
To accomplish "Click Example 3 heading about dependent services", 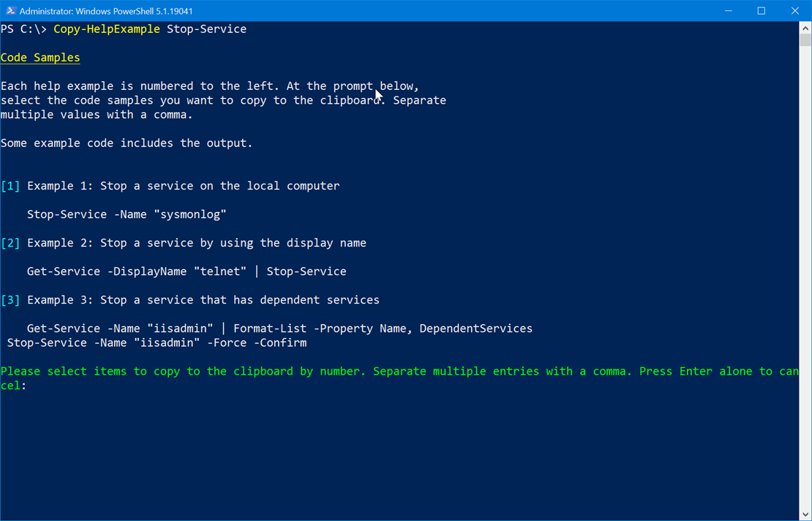I will tap(203, 299).
